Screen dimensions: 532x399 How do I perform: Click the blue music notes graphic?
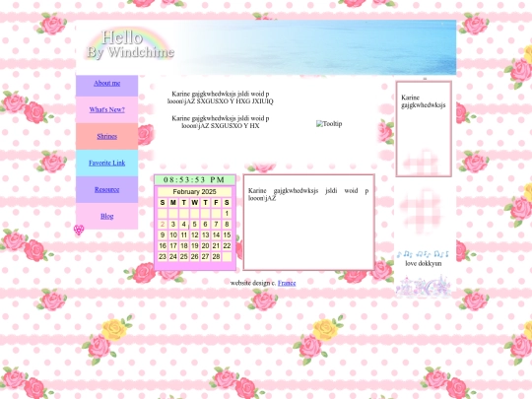[423, 254]
